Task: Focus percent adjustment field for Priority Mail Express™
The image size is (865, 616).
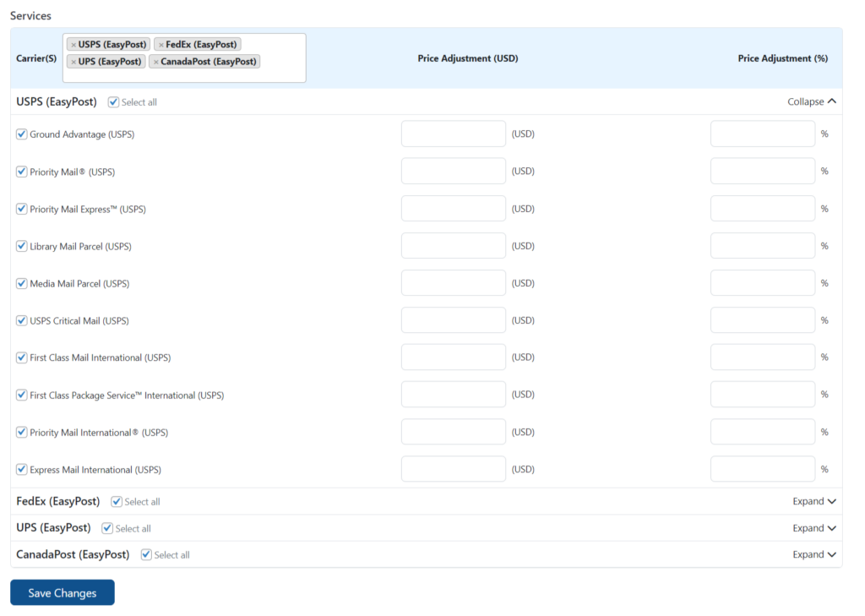Action: pos(763,209)
